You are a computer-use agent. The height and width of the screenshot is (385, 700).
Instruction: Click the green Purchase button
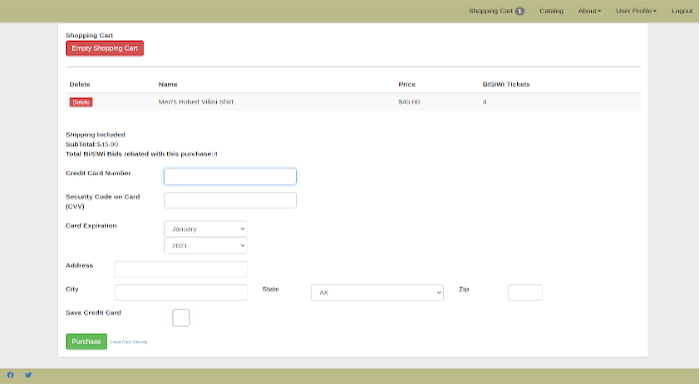click(86, 342)
